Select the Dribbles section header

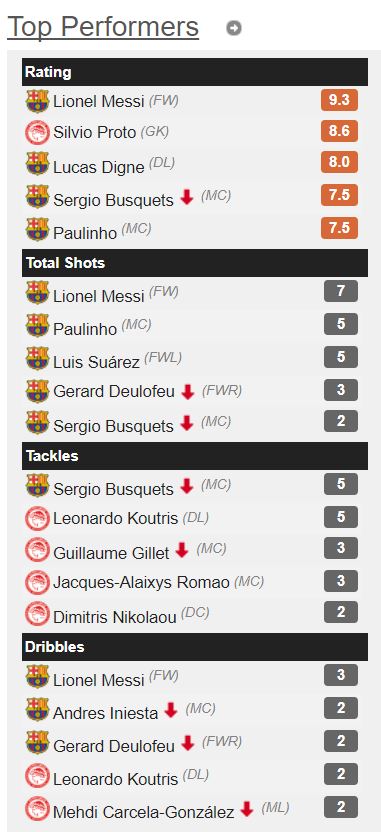[x=195, y=647]
